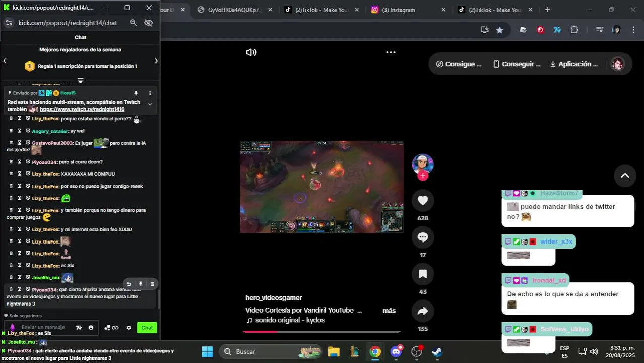Expand pinned message with chevron down
The image size is (644, 363).
click(150, 104)
